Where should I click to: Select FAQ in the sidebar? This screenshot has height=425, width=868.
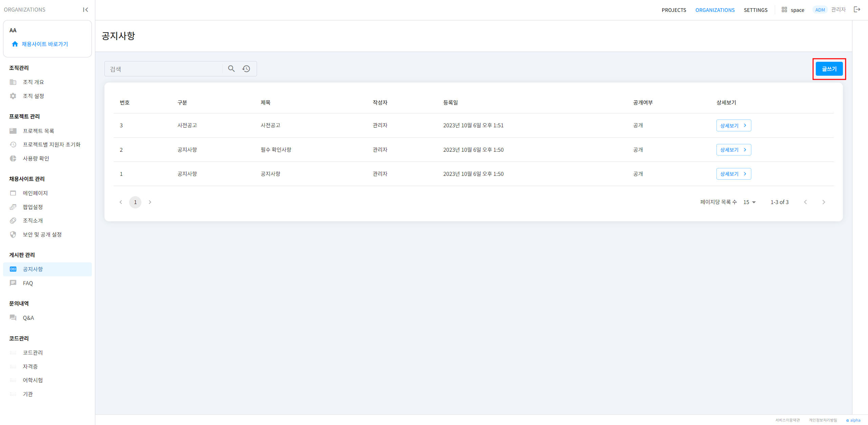(x=28, y=283)
